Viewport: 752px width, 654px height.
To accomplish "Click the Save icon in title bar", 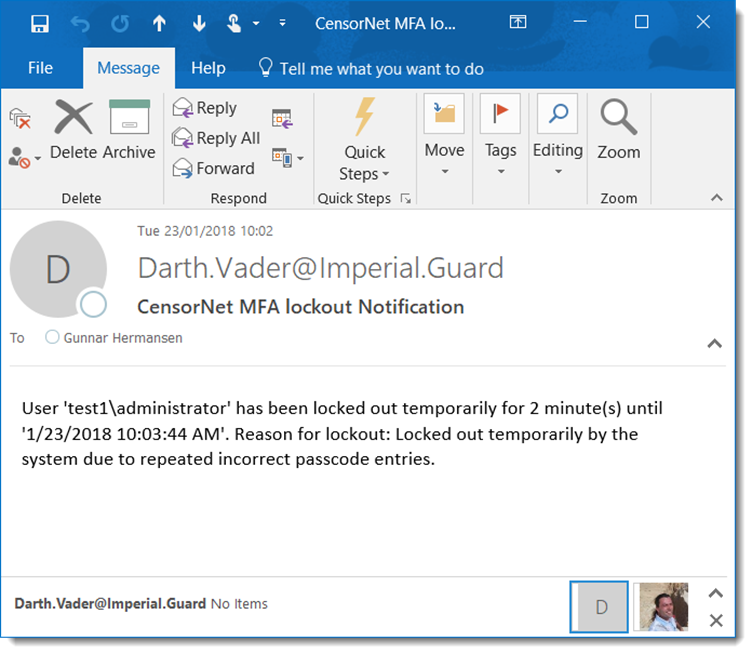I will 40,23.
